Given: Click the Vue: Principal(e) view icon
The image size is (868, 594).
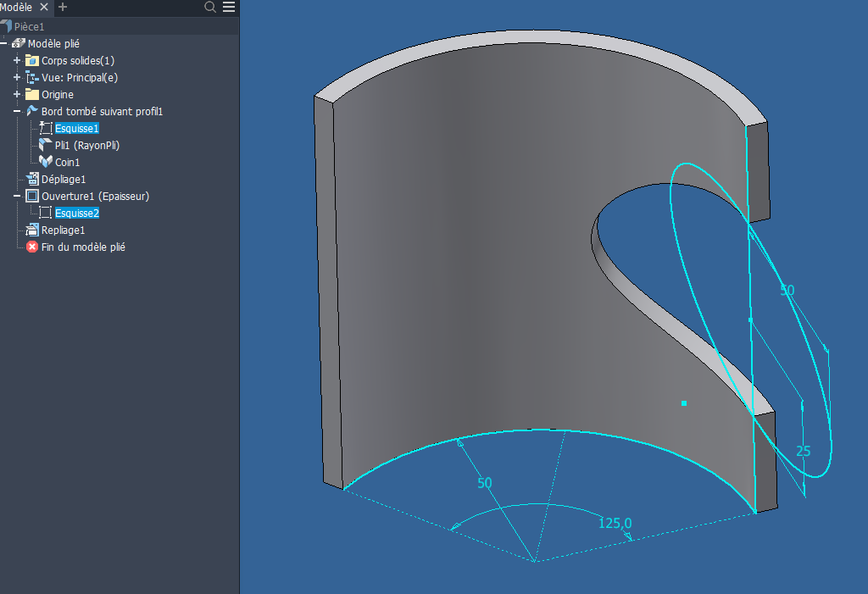Looking at the screenshot, I should [x=32, y=77].
